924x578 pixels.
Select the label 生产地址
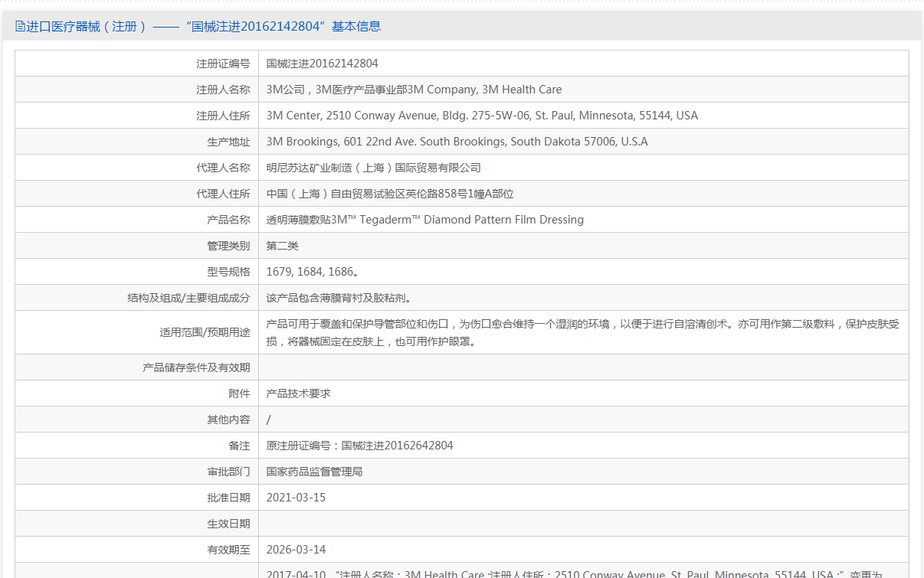[x=228, y=142]
